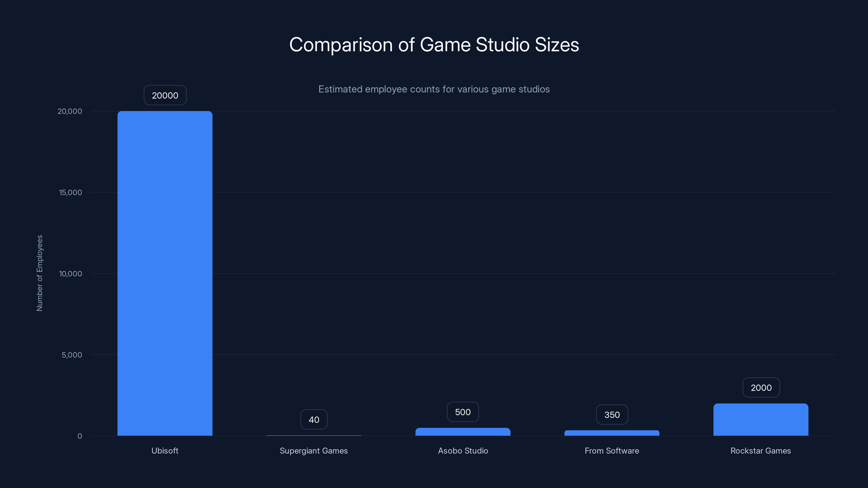This screenshot has width=868, height=488.
Task: Click the 2000 value label
Action: pos(761,387)
